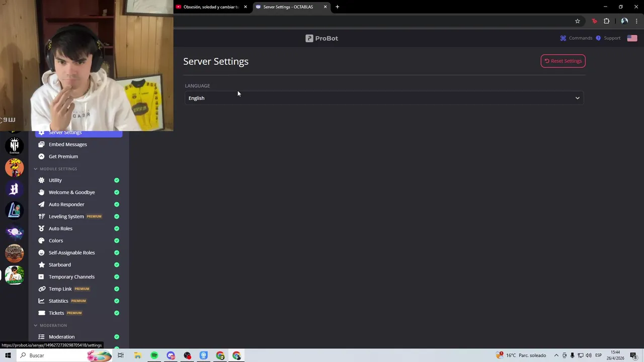The image size is (644, 362).
Task: Toggle the Utility module status check
Action: (117, 180)
